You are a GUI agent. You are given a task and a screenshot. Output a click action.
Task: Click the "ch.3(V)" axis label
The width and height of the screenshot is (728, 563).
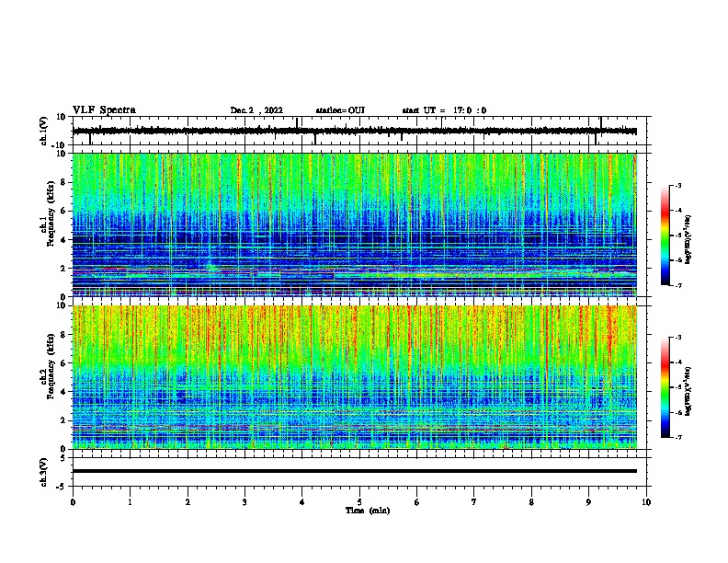[x=44, y=472]
